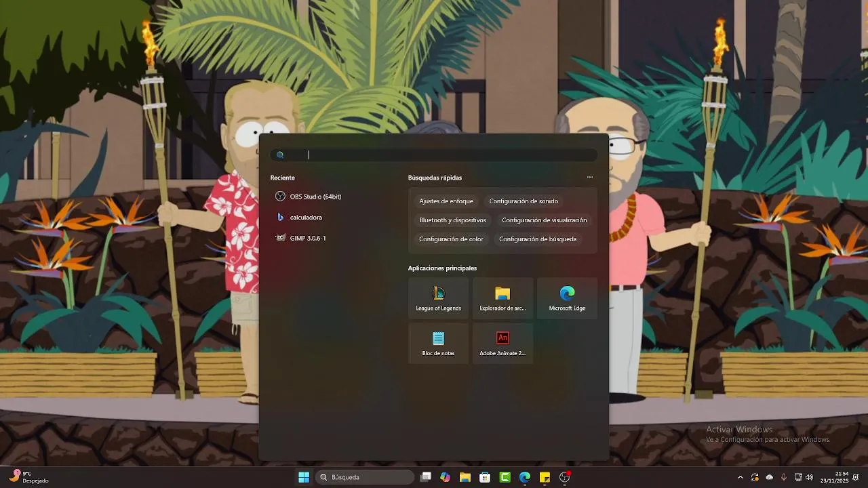Expand hidden system tray icons chevron
Image resolution: width=868 pixels, height=488 pixels.
(x=741, y=477)
